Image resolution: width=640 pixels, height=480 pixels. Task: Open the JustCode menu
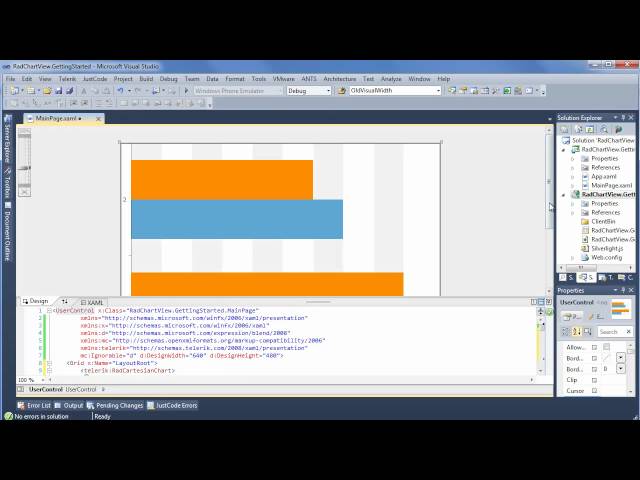coord(95,79)
